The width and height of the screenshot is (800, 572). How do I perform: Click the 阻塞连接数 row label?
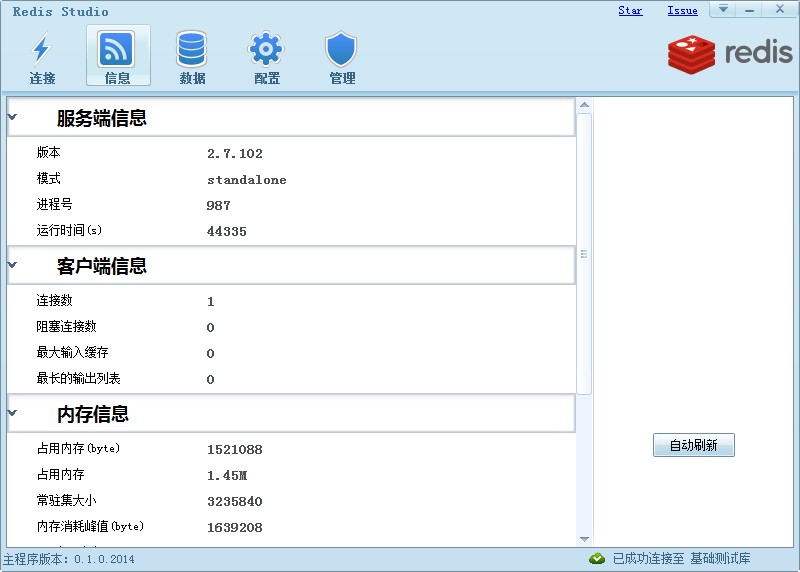[x=66, y=326]
